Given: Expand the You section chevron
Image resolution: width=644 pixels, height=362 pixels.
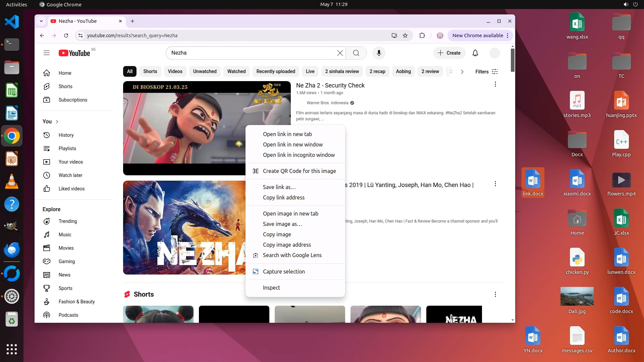Looking at the screenshot, I should pos(57,122).
